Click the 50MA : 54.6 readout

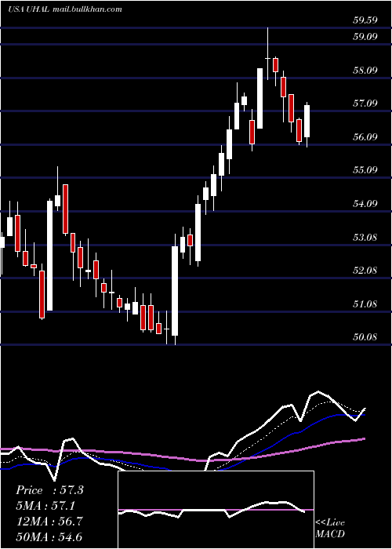point(49,536)
